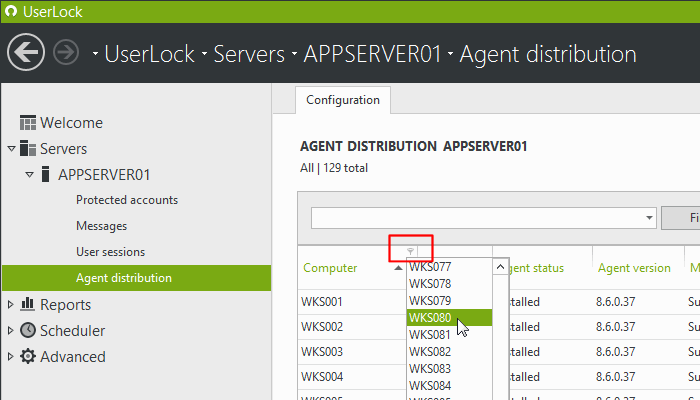Screen dimensions: 700x400
Task: Open breadcrumb dropdown before APPSERVER01
Action: pyautogui.click(x=295, y=54)
